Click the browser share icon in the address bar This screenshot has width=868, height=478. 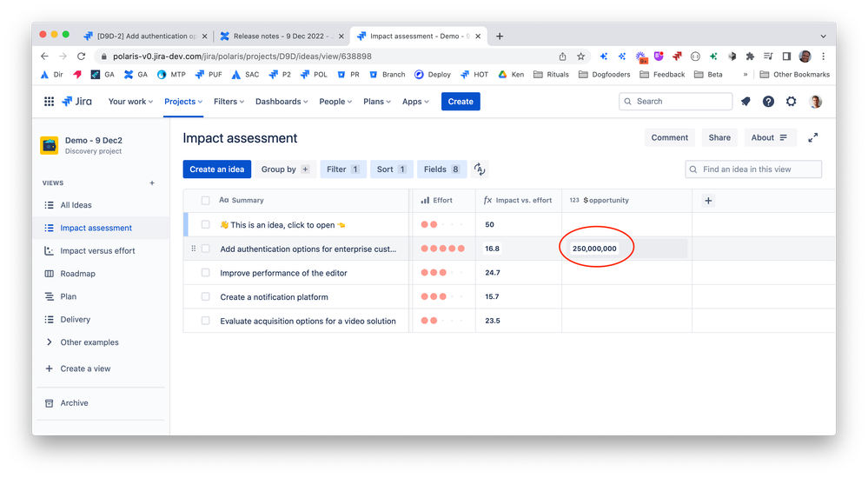[562, 56]
